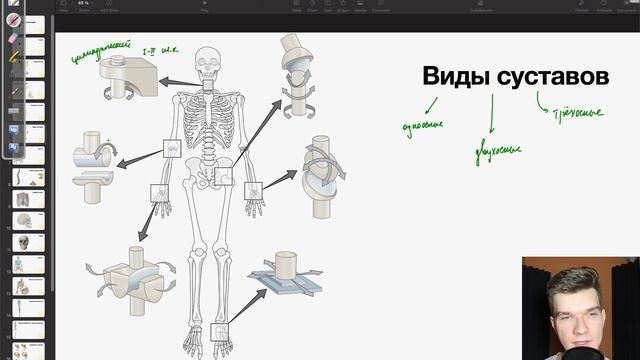Pick the thin marker tool in overlay toolbar
This screenshot has width=640, height=360.
[x=15, y=92]
